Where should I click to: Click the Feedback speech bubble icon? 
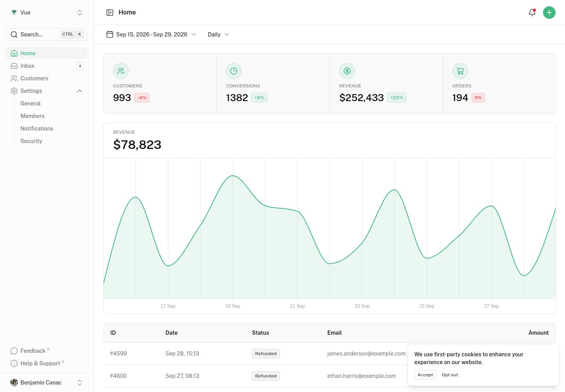click(14, 351)
